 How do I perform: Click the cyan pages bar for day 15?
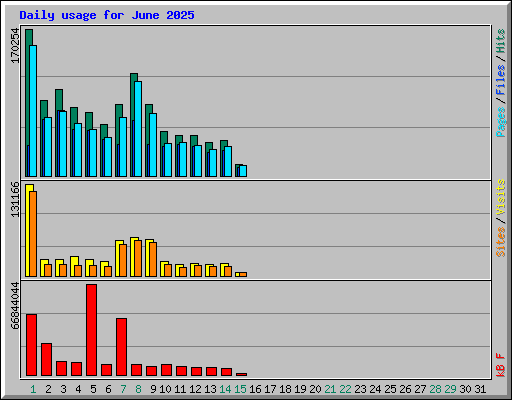(243, 171)
